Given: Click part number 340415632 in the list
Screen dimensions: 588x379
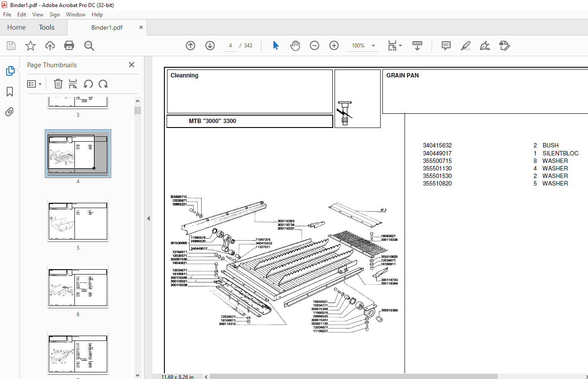Looking at the screenshot, I should (437, 145).
